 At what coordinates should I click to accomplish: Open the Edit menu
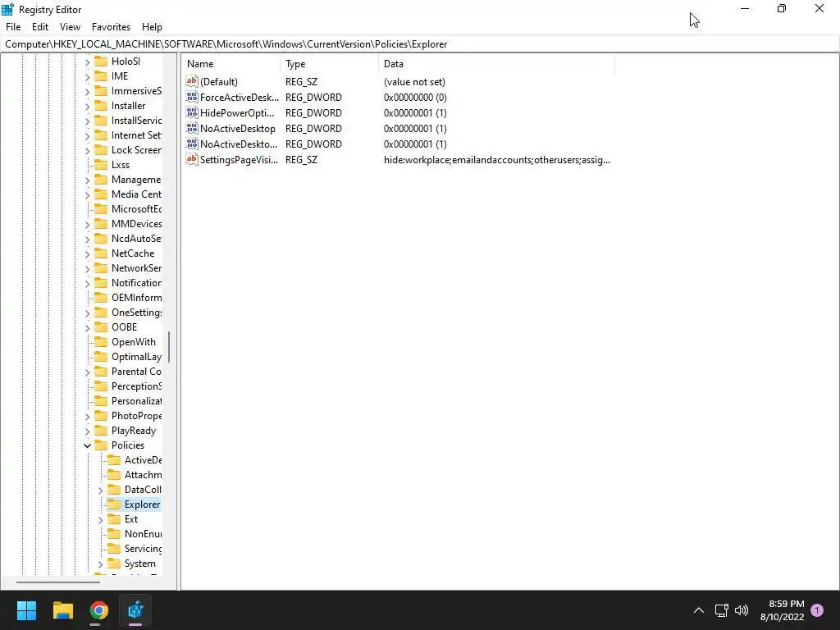pyautogui.click(x=40, y=27)
